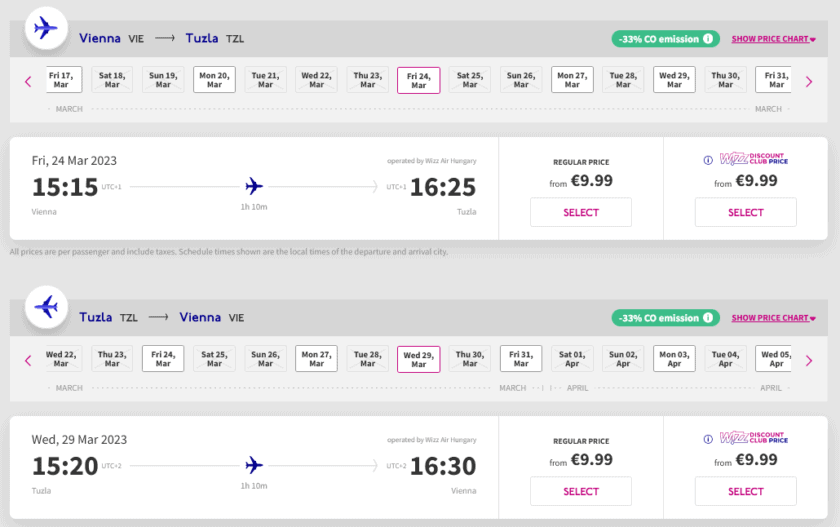840x527 pixels.
Task: Click info icon beside return Wizz Discount Club
Action: (x=708, y=438)
